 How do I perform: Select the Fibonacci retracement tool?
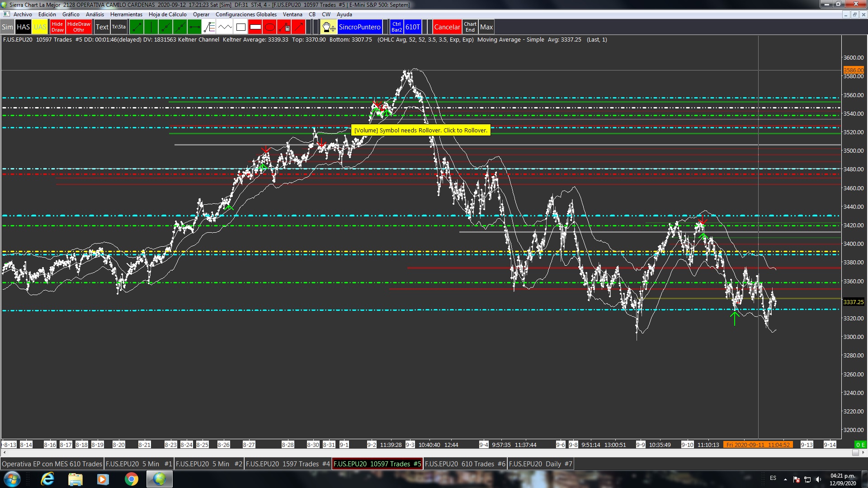(x=209, y=27)
